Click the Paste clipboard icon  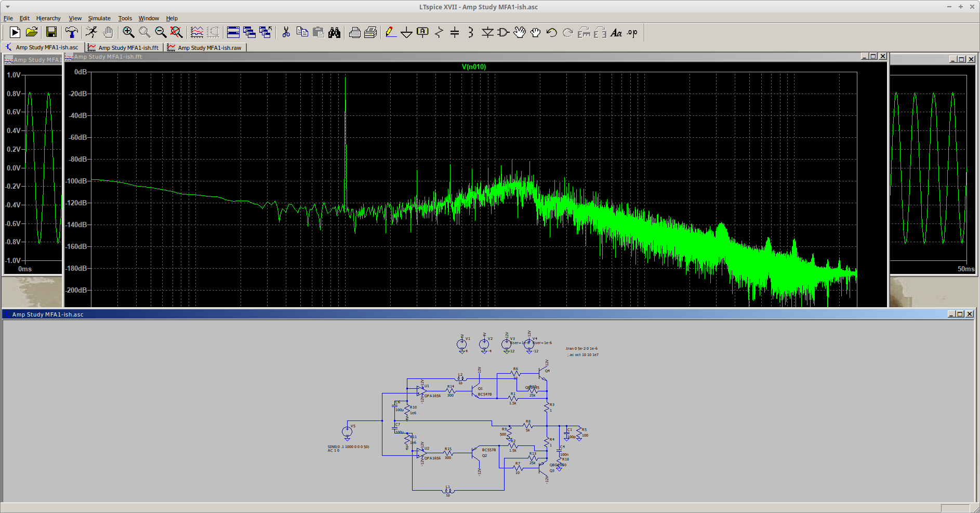click(x=319, y=33)
